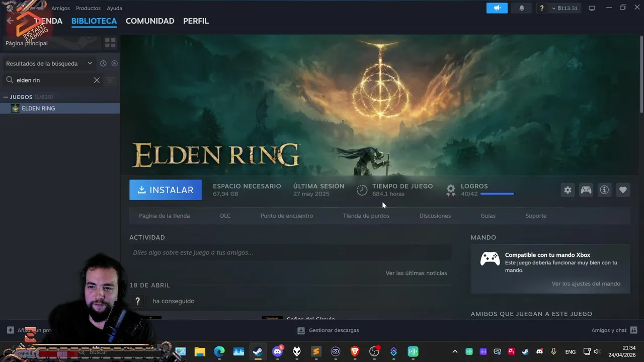The height and width of the screenshot is (362, 644).
Task: Open File Explorer from the taskbar
Action: 200,351
